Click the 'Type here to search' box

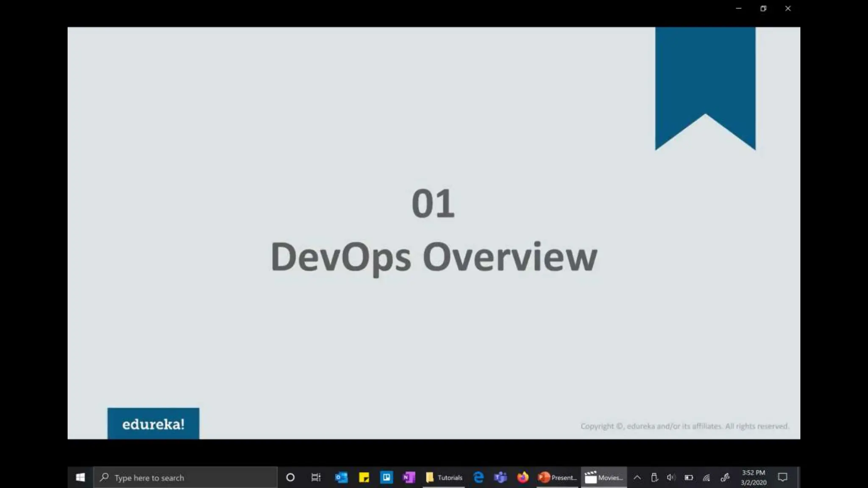coord(185,477)
